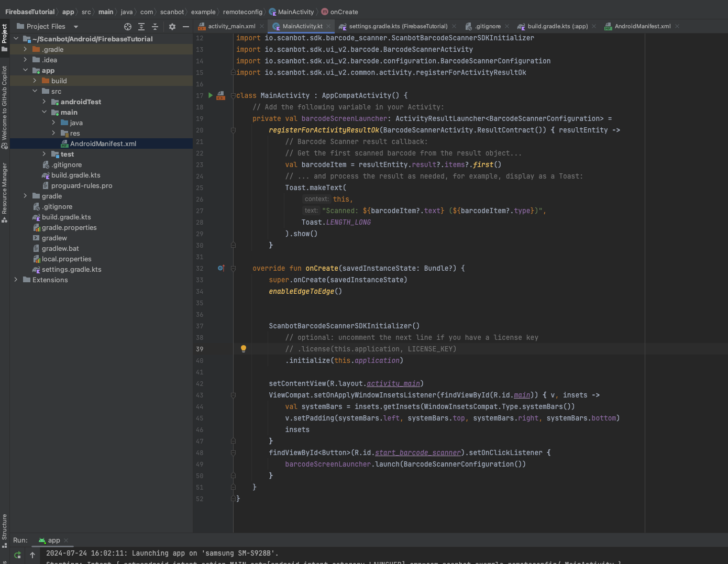The width and height of the screenshot is (728, 564).
Task: Select opened file with the crosshair icon
Action: [127, 26]
